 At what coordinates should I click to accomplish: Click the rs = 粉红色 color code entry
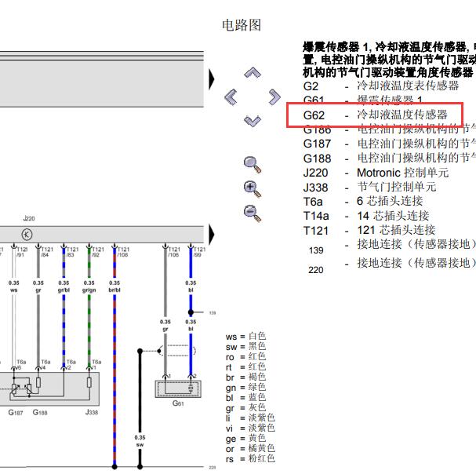pos(250,459)
